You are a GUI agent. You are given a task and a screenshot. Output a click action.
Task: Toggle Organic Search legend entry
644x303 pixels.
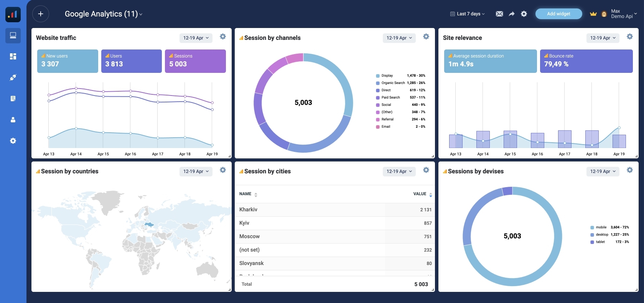(x=393, y=83)
